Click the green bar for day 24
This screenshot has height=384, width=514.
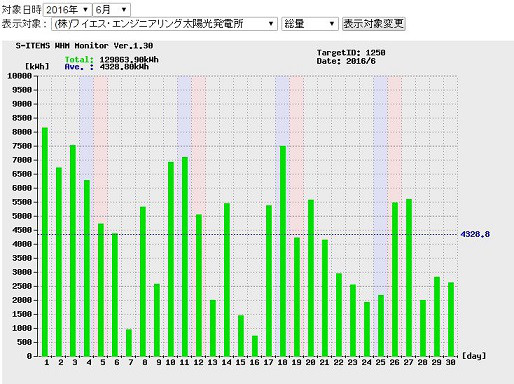pos(367,329)
